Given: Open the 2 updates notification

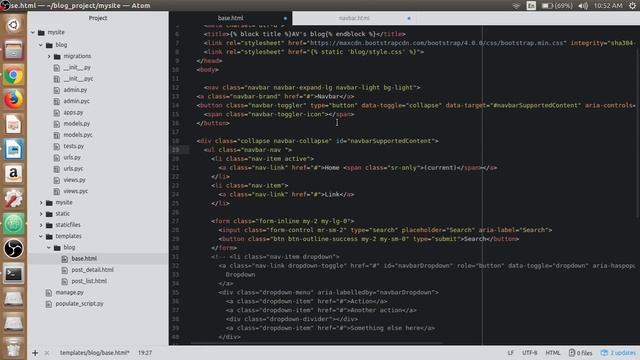Looking at the screenshot, I should pos(618,353).
